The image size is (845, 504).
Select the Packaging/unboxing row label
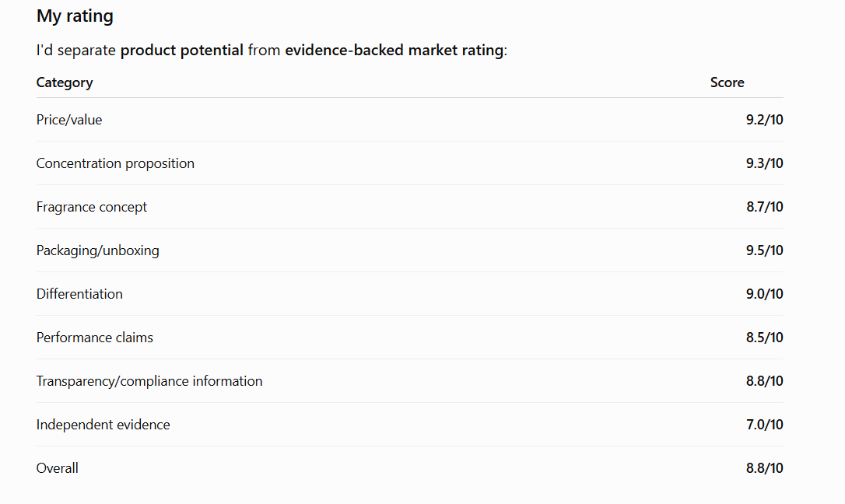[97, 250]
